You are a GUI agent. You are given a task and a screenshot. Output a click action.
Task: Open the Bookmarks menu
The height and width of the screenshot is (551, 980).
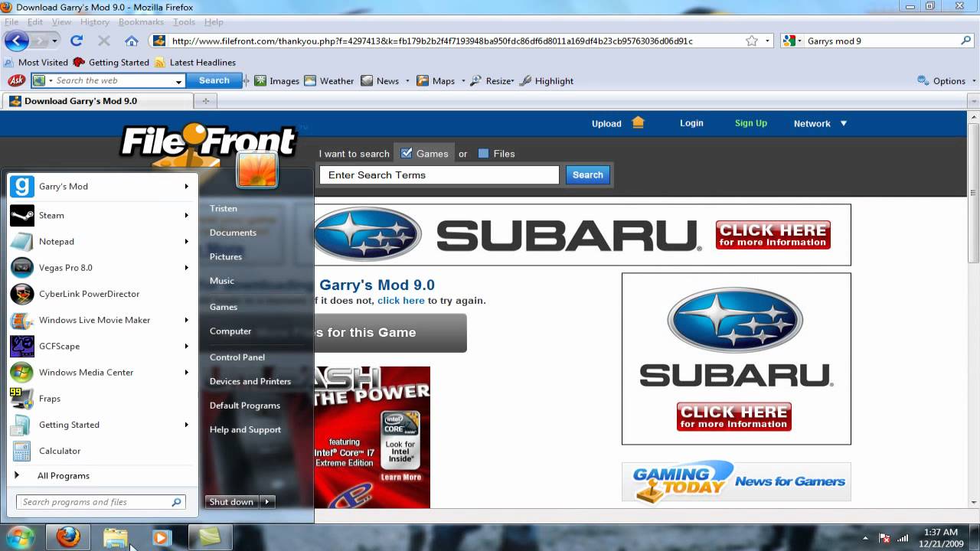click(141, 22)
